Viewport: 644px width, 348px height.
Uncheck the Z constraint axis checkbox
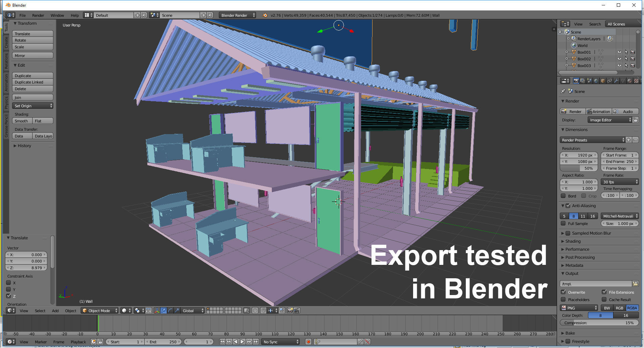[9, 296]
